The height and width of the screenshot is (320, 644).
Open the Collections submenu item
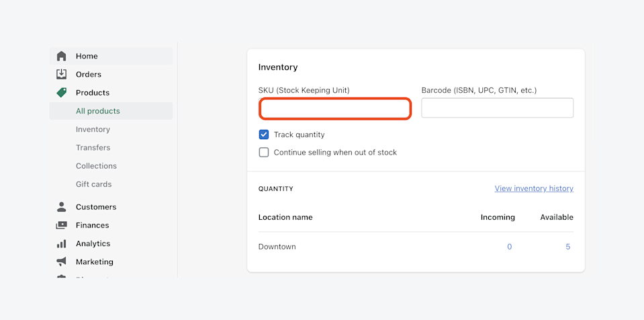tap(96, 166)
